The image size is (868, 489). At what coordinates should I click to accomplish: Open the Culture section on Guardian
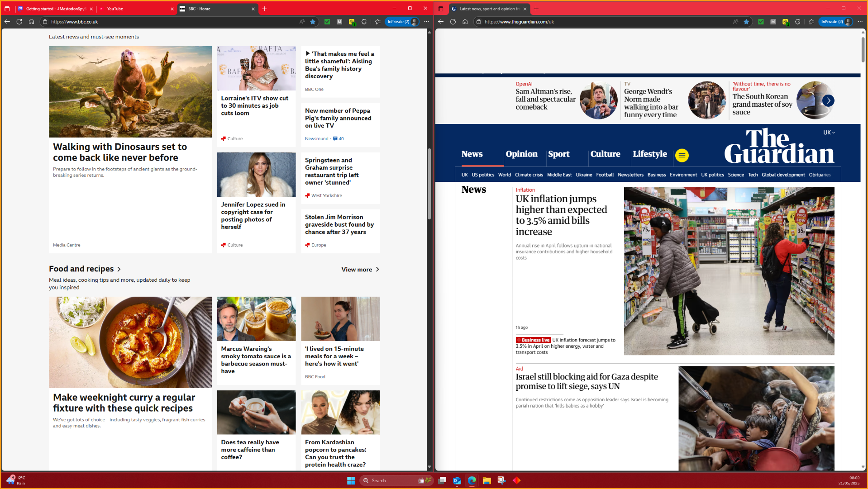point(605,154)
